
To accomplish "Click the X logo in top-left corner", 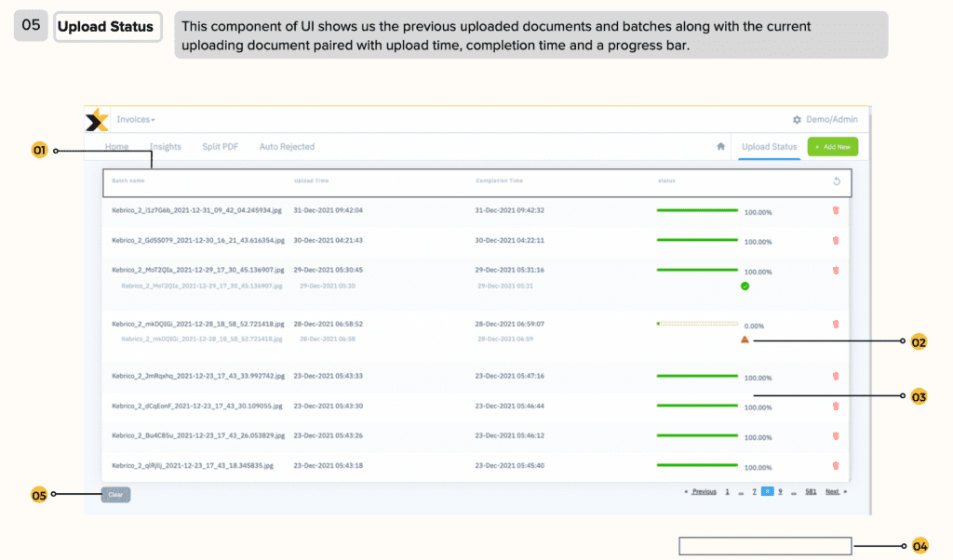I will 97,121.
